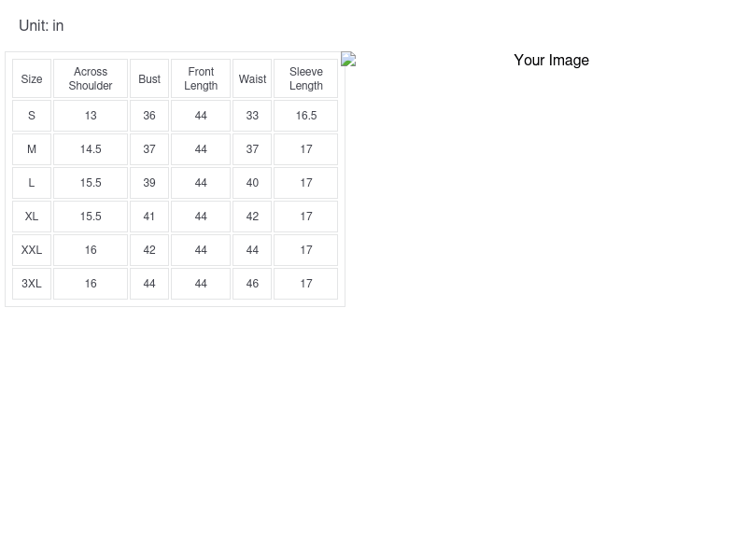Select the Sleeve Length header cell
This screenshot has height=560, width=747.
[306, 79]
